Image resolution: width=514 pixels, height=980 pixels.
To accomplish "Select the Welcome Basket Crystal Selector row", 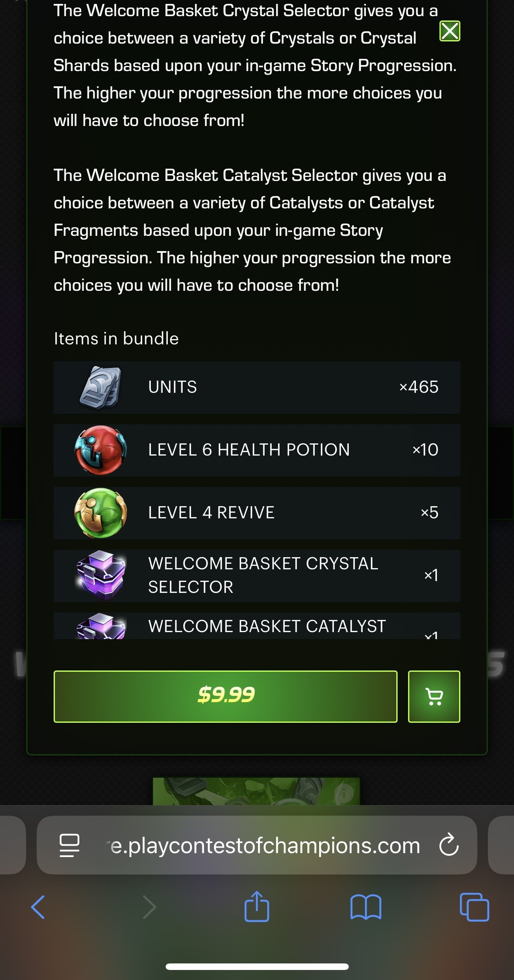I will [x=257, y=575].
